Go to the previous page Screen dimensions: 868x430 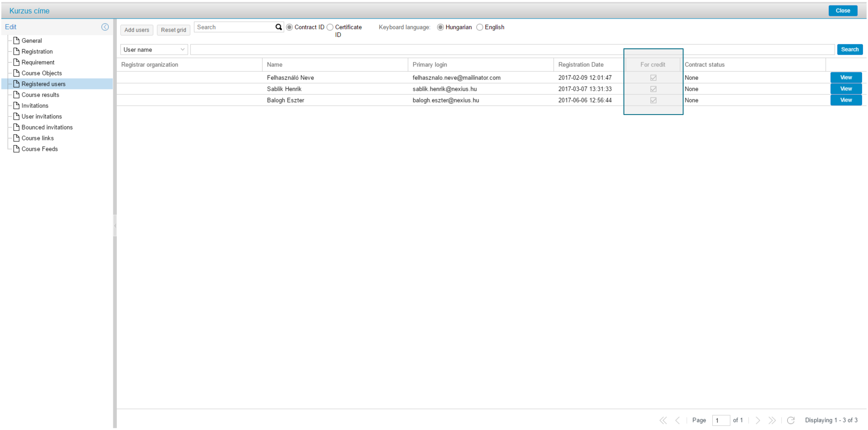[678, 421]
